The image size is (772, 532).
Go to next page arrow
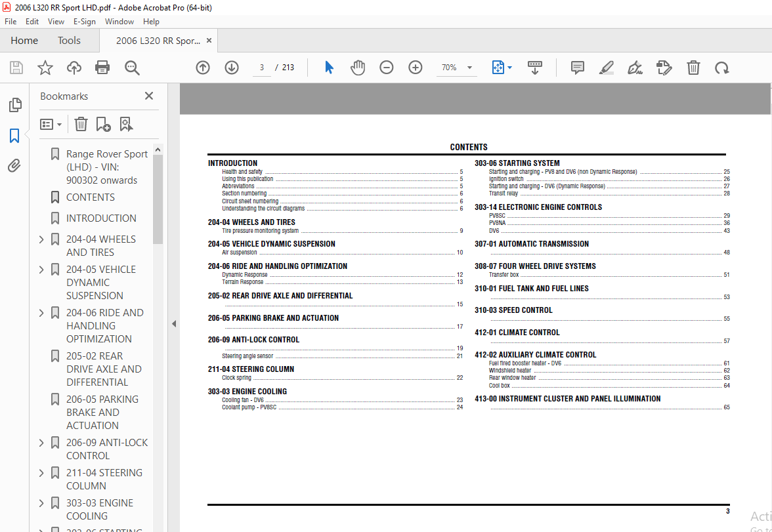(232, 68)
